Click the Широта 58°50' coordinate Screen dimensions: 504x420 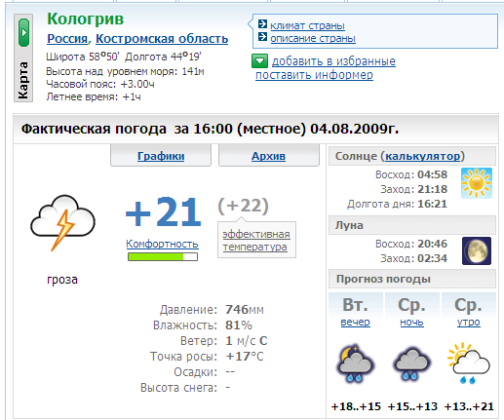[83, 57]
